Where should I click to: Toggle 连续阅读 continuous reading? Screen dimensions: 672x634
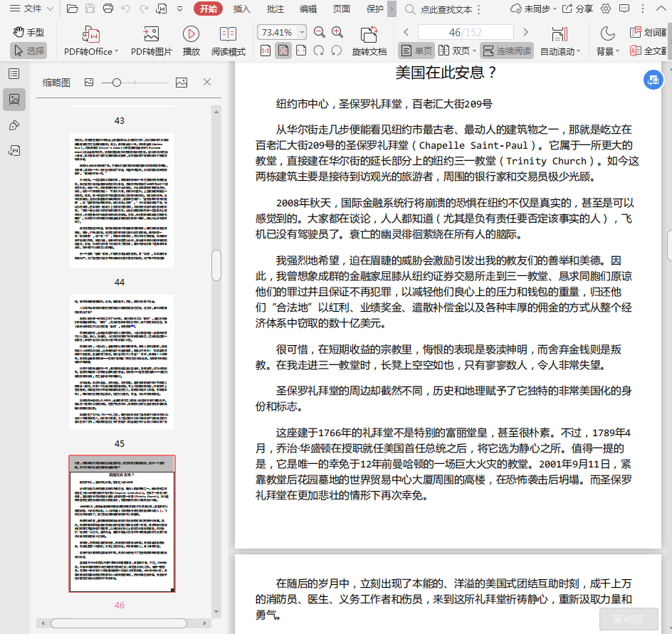[x=507, y=51]
